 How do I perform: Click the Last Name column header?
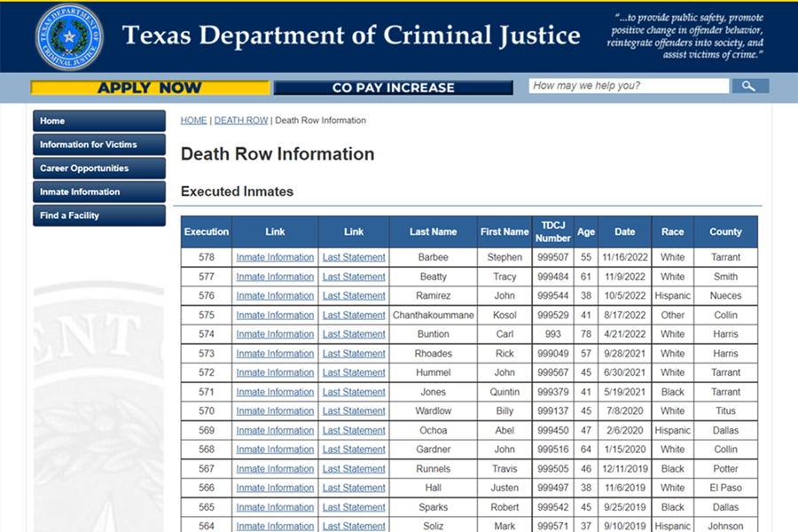pos(433,231)
